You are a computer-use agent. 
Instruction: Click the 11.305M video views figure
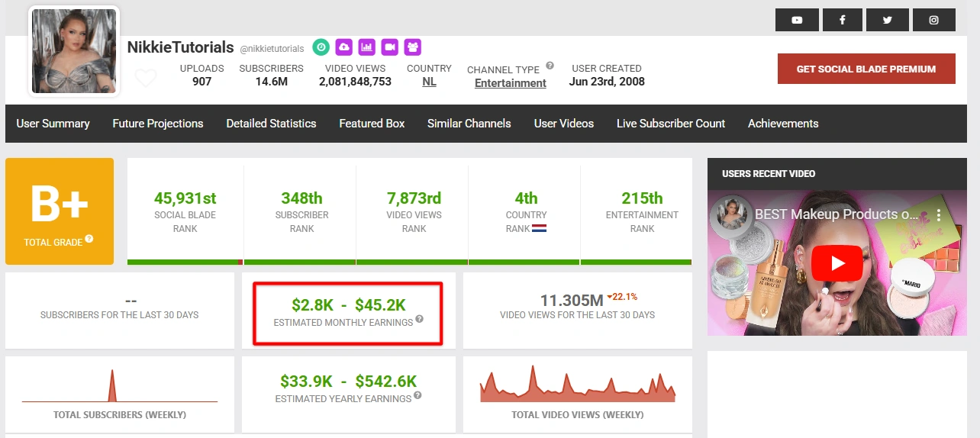[x=572, y=299]
